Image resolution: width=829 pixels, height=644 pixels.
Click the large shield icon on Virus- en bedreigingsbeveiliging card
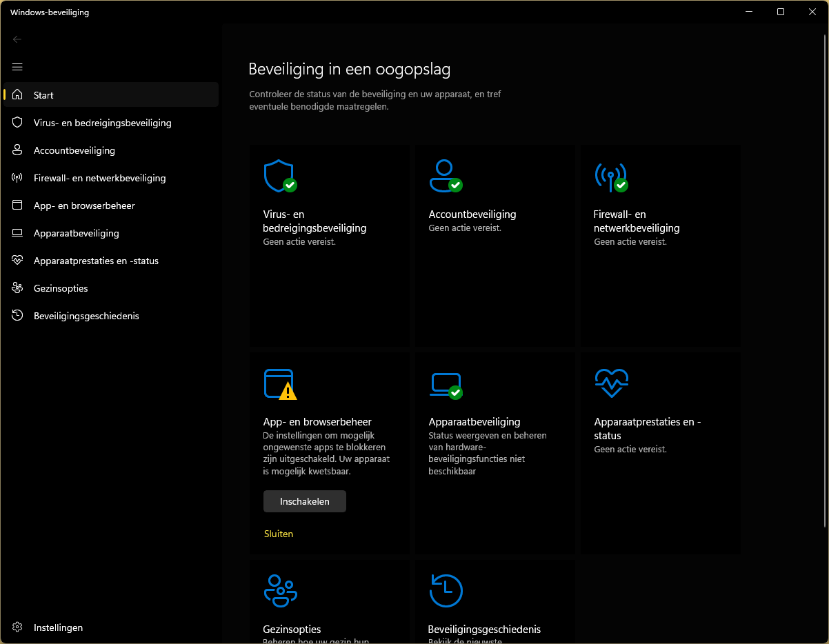tap(280, 176)
